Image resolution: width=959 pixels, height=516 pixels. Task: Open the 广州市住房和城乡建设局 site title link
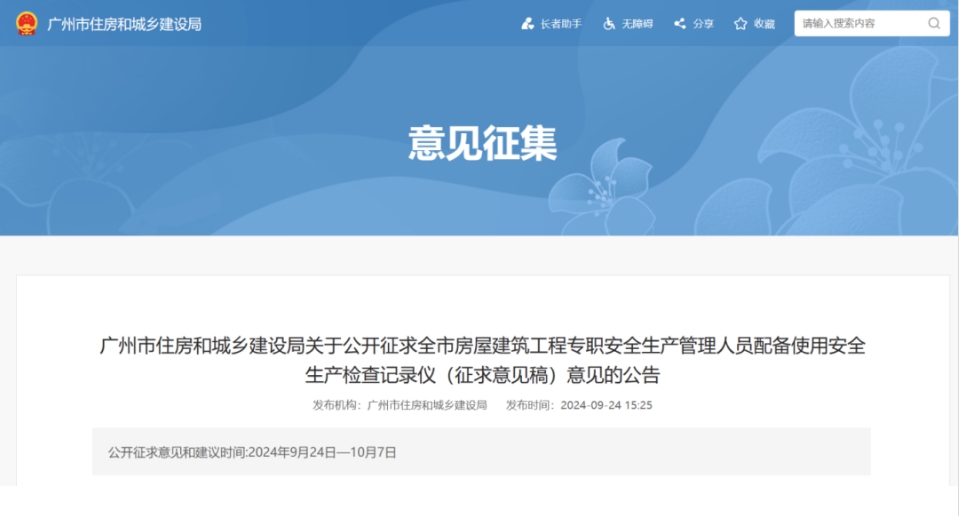pos(124,24)
